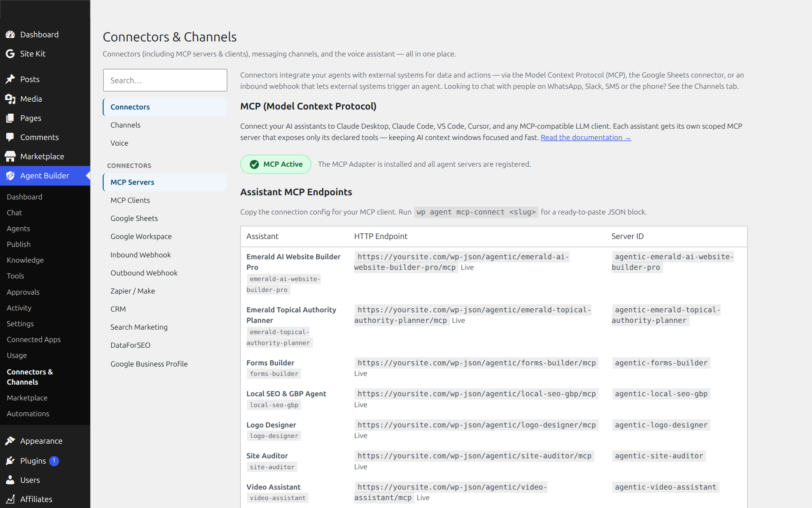Click the wp agent mcp-connect command code
812x508 pixels.
(x=476, y=212)
